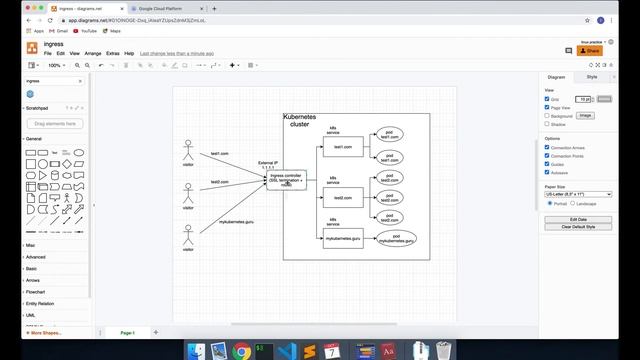640x360 pixels.
Task: Select the circle shape in General palette
Action: pos(42,164)
